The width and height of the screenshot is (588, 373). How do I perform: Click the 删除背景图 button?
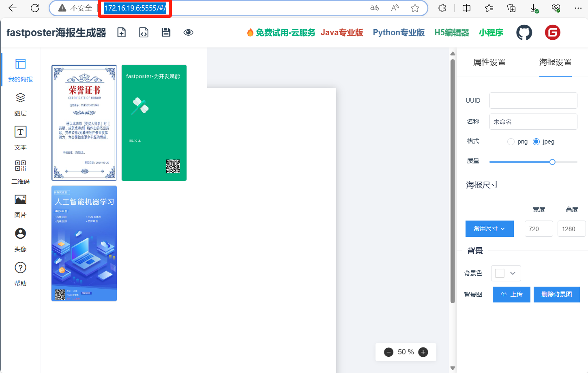(556, 294)
